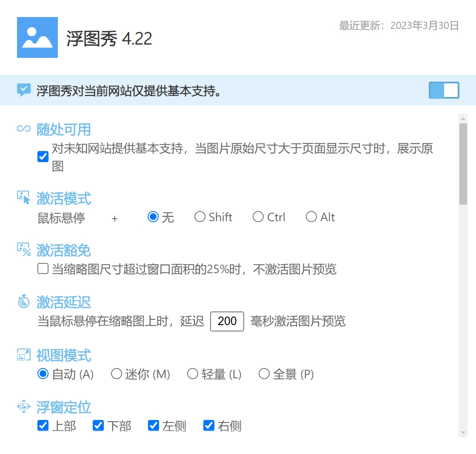Click the 200 millisecond delay input field

(227, 321)
